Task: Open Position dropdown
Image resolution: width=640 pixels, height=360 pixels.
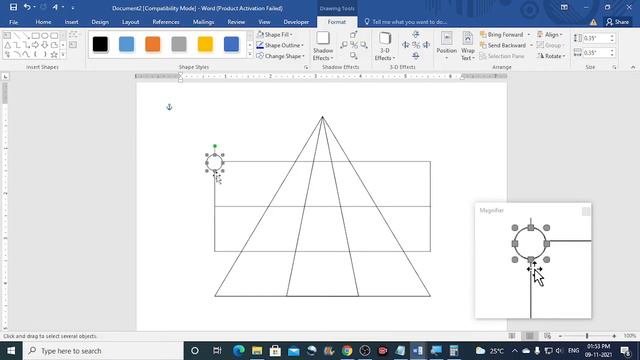Action: pyautogui.click(x=447, y=46)
